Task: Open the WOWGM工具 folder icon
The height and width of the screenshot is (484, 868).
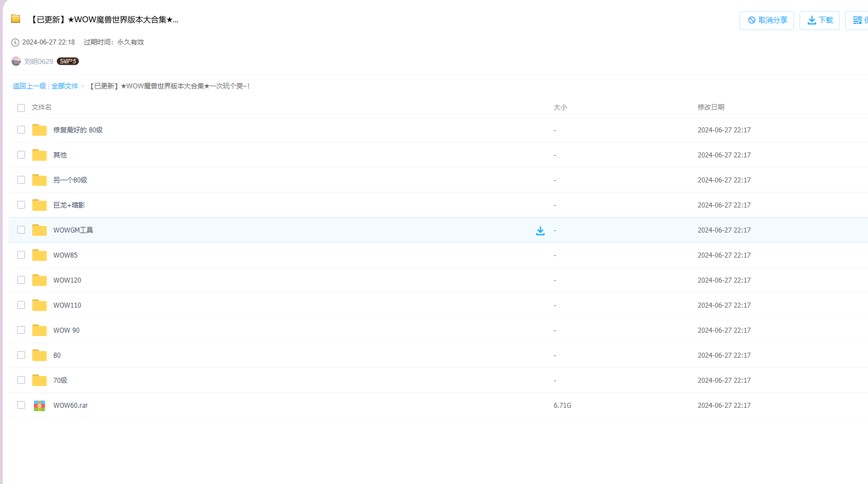Action: point(39,230)
